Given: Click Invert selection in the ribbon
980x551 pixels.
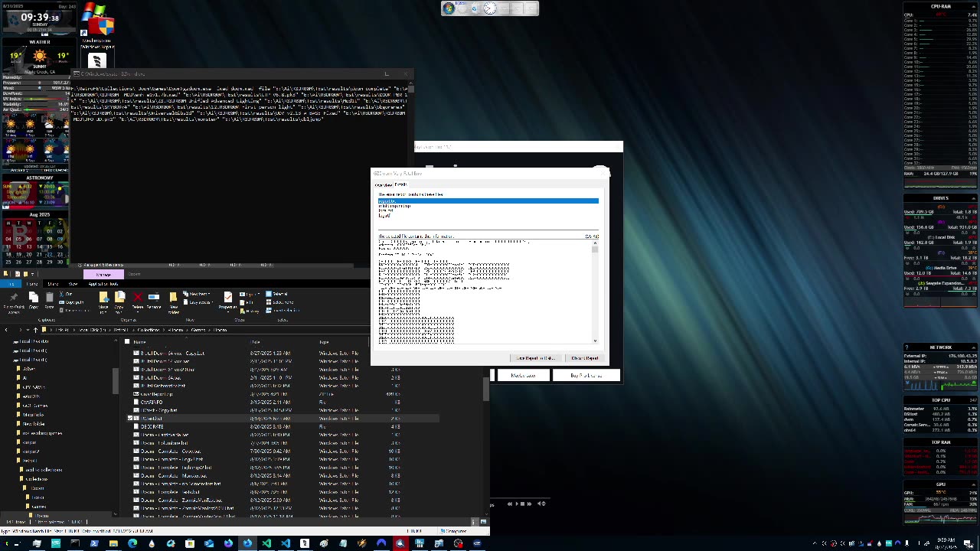Looking at the screenshot, I should click(283, 311).
